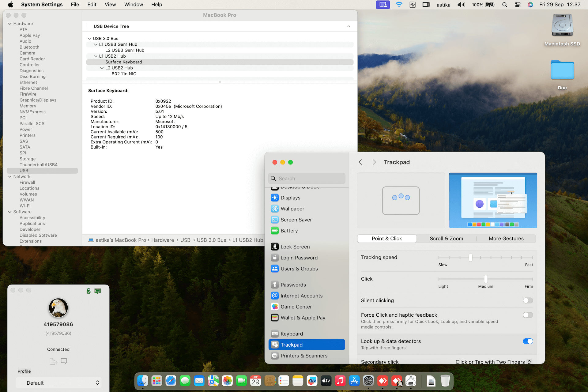588x392 pixels.
Task: Click the trackpad gesture preview video thumbnail
Action: (x=493, y=200)
